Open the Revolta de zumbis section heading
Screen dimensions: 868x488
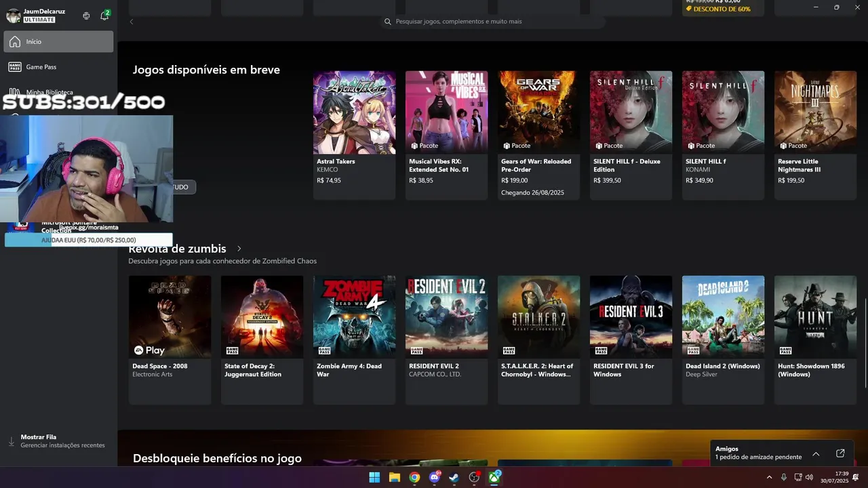point(178,249)
